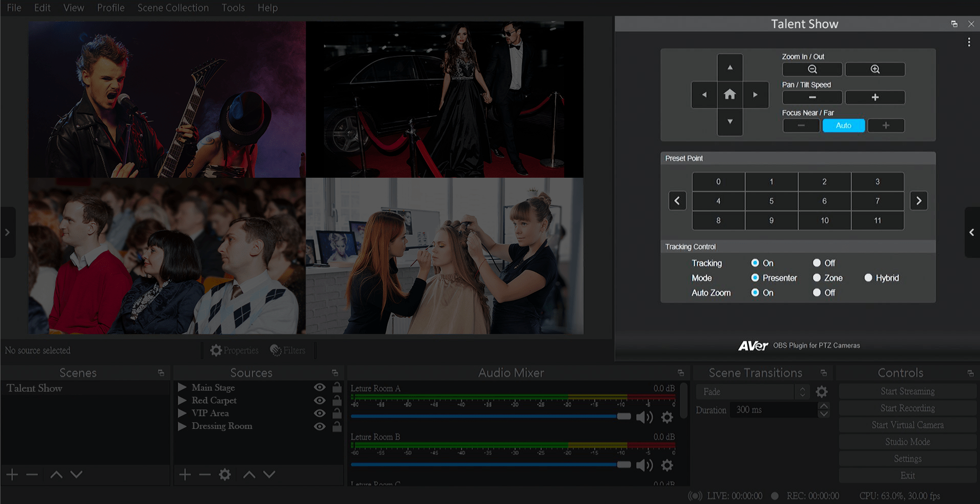Add a new source with the plus icon
Screen dimensions: 980x504
point(185,474)
